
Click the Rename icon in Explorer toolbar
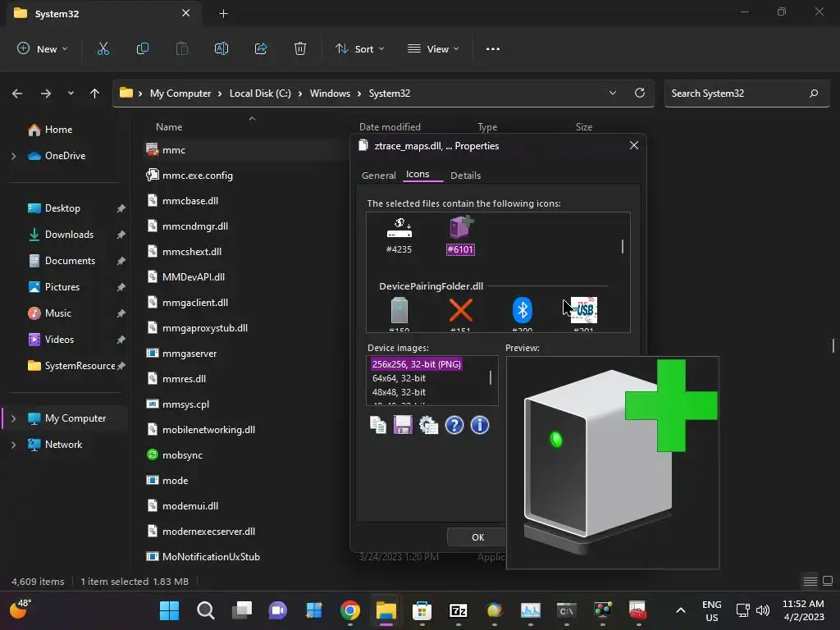tap(221, 48)
